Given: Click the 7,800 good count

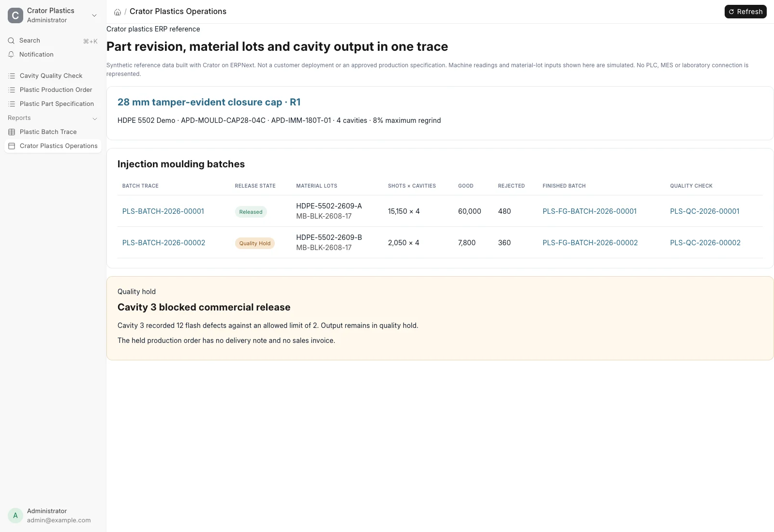Looking at the screenshot, I should (x=467, y=243).
